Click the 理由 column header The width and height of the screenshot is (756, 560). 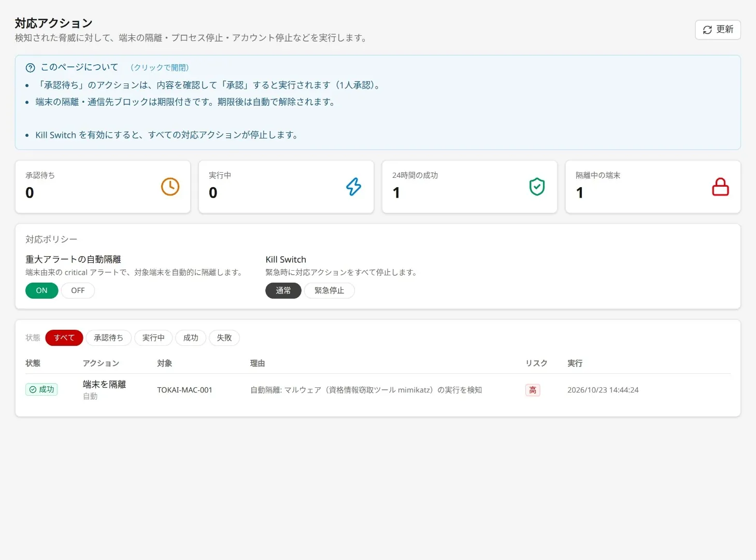pos(258,363)
